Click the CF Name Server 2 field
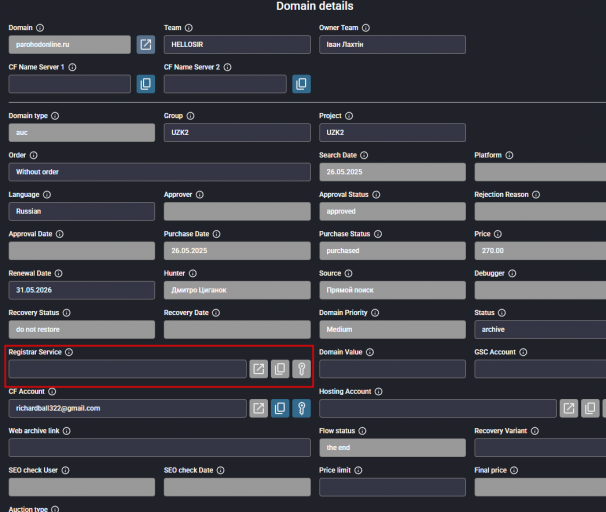The image size is (606, 512). pos(225,84)
